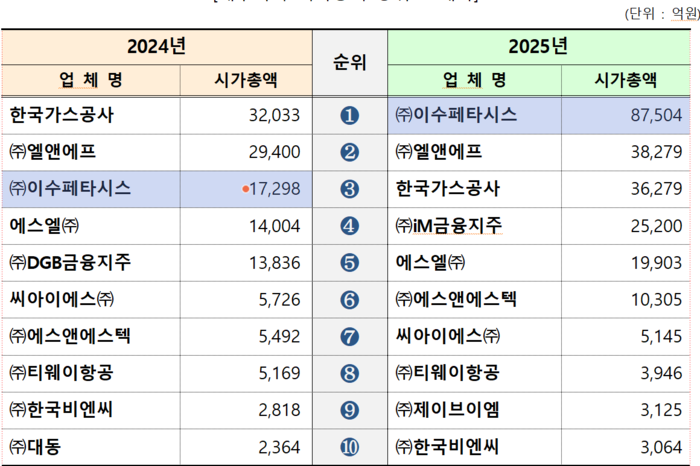Select the rank 8 circled number

pyautogui.click(x=350, y=373)
